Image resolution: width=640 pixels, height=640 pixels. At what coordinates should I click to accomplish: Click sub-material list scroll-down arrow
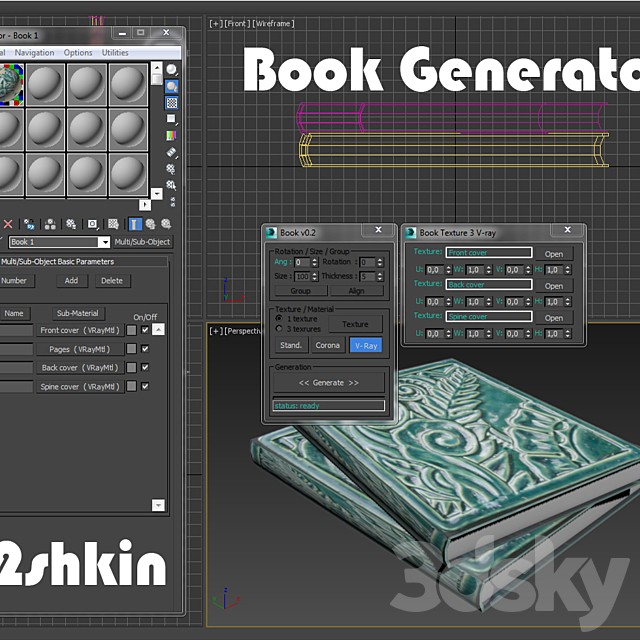pos(158,505)
